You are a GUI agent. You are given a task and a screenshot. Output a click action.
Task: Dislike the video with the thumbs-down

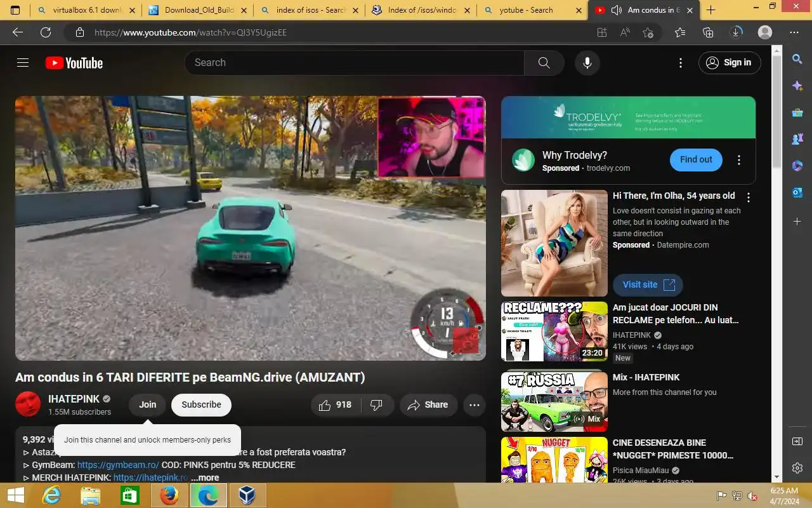(377, 405)
